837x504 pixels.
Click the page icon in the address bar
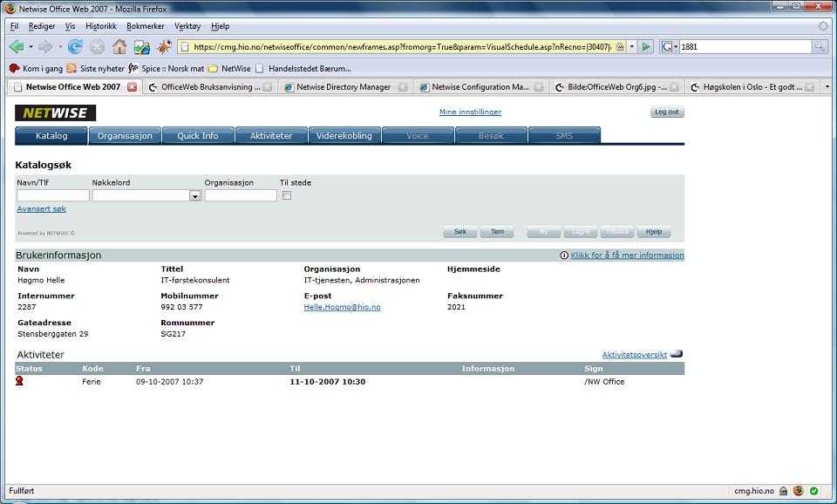pos(185,47)
